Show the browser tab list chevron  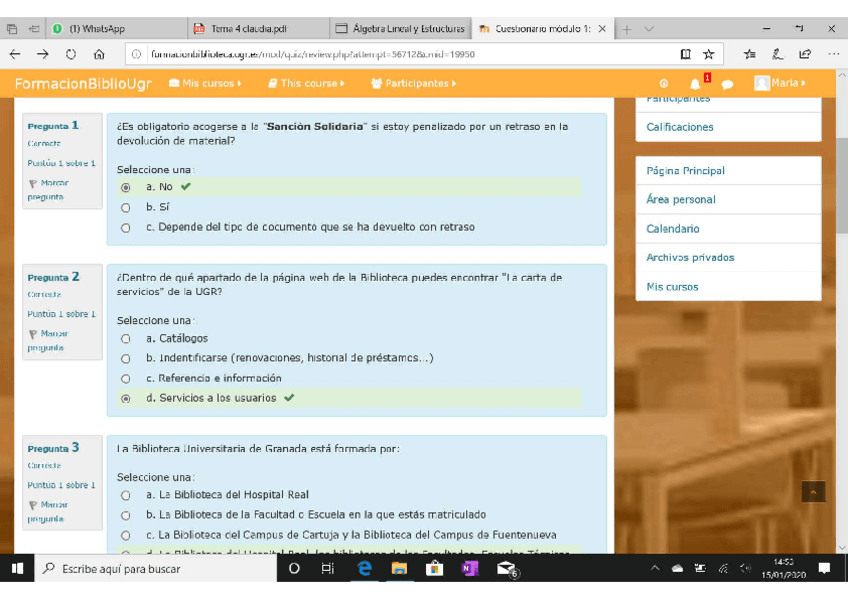pyautogui.click(x=649, y=29)
